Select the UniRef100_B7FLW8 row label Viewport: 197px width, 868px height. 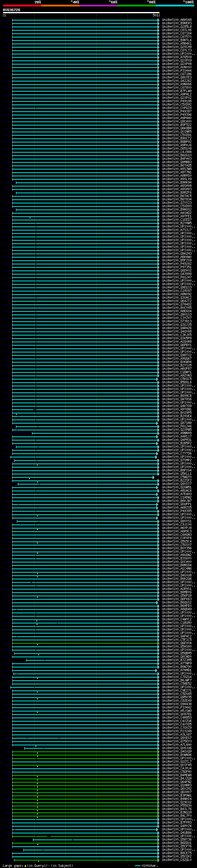(177, 91)
